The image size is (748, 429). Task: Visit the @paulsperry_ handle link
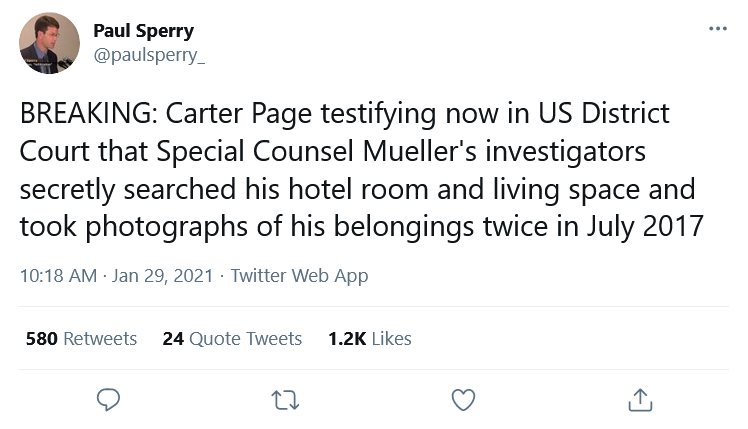(149, 55)
